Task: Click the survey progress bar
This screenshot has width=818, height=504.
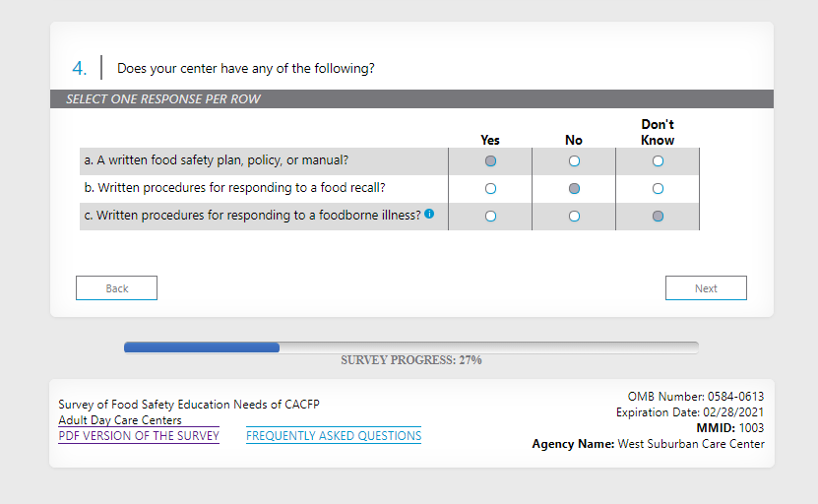Action: (x=410, y=347)
